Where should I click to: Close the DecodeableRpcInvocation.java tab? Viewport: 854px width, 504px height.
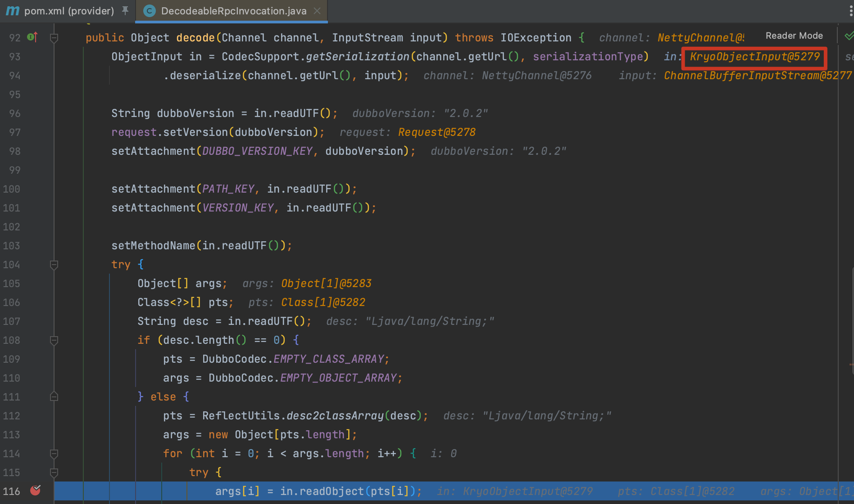point(317,11)
